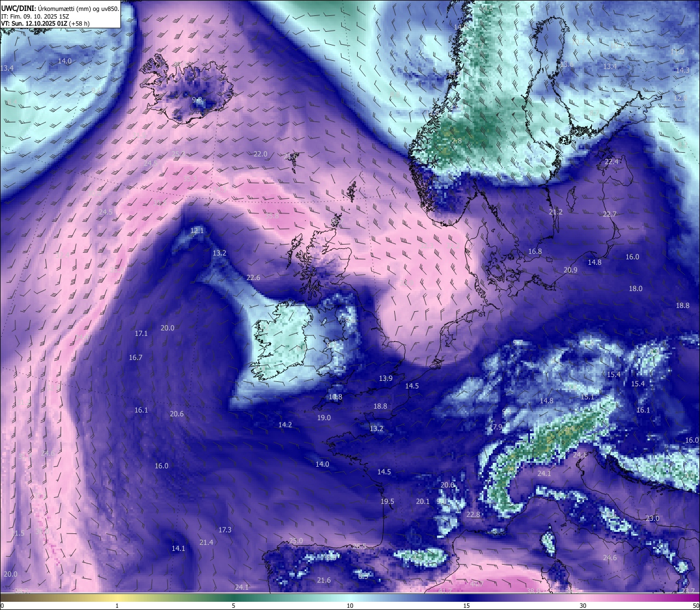Click the colour scale label 50
The image size is (700, 610).
[695, 606]
